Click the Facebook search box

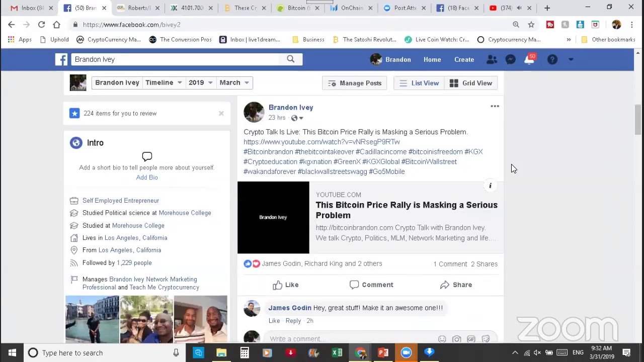click(x=175, y=59)
